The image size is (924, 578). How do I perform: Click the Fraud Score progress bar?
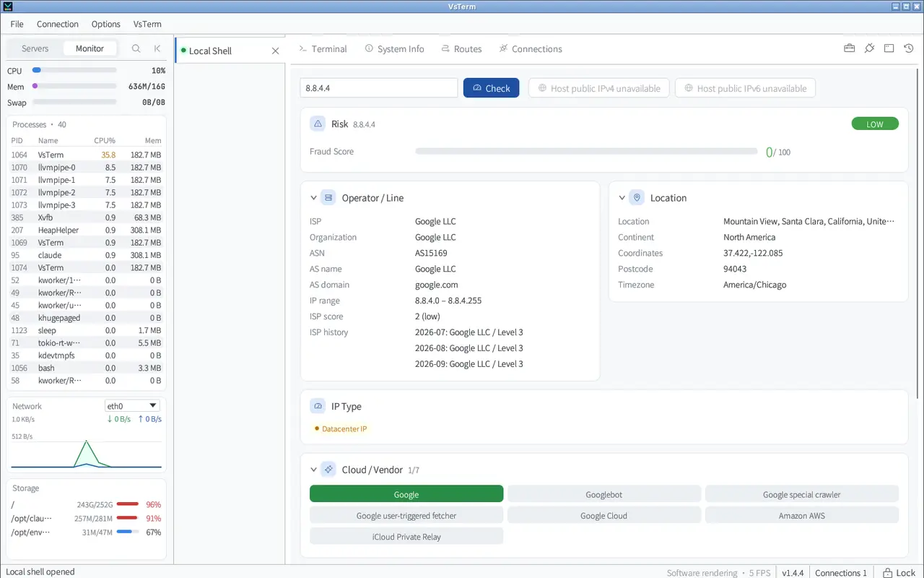(x=587, y=152)
